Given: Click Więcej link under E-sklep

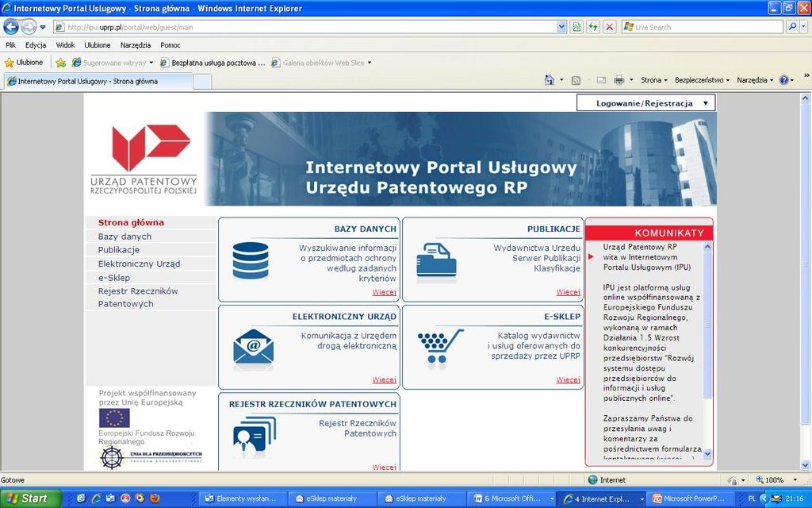Looking at the screenshot, I should (x=568, y=380).
